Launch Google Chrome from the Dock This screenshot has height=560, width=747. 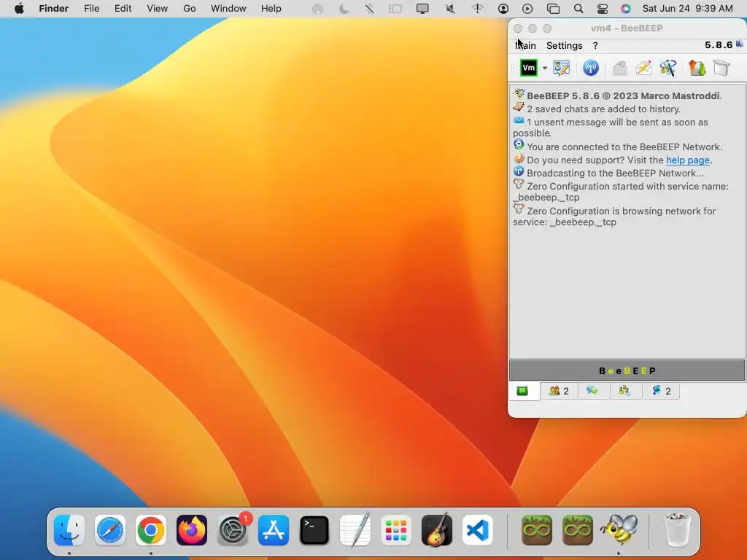151,530
